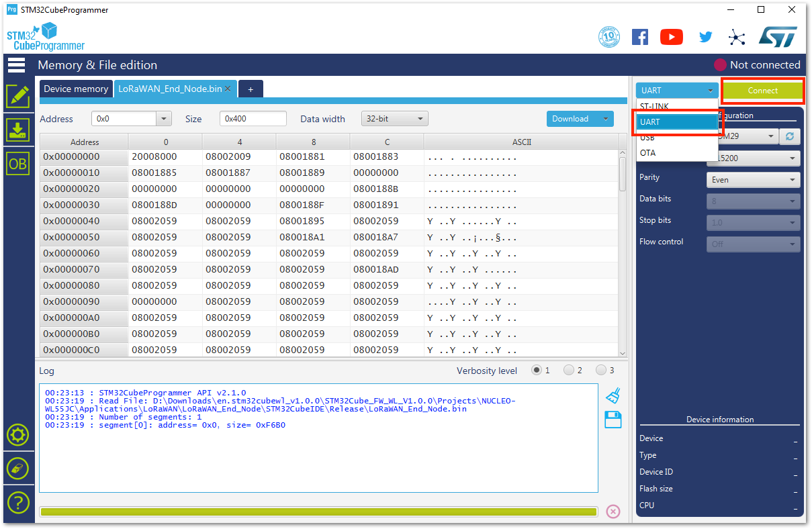Image resolution: width=812 pixels, height=529 pixels.
Task: Select cell 080018A1 in row 0x00000050
Action: pos(313,237)
